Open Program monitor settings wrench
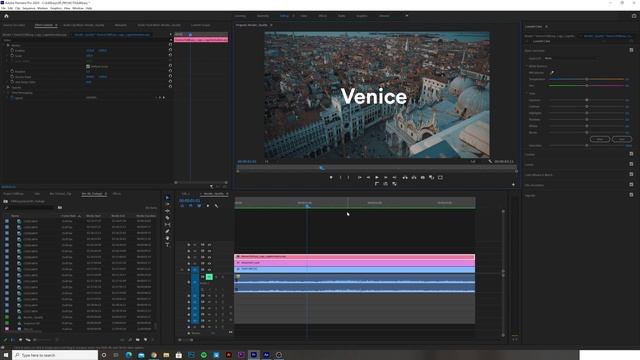 click(490, 161)
